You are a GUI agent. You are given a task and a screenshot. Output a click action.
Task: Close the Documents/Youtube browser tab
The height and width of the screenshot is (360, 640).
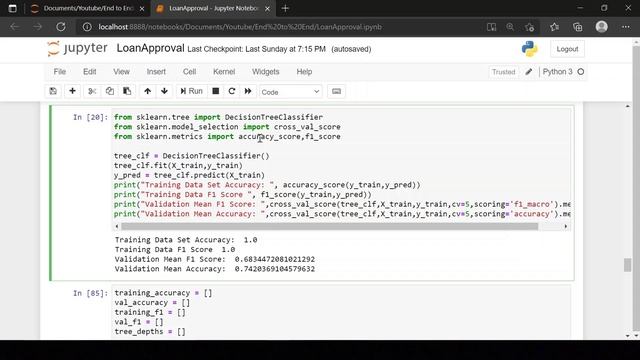142,9
